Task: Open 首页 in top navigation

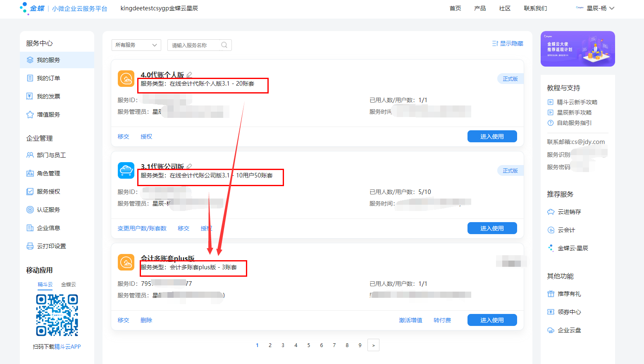Action: click(x=456, y=8)
